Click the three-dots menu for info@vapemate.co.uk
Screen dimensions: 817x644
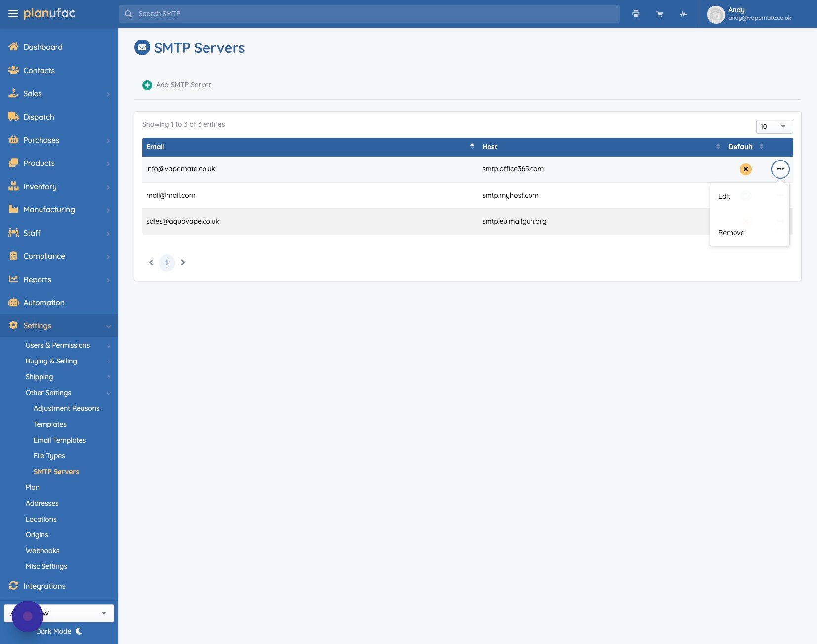(780, 169)
